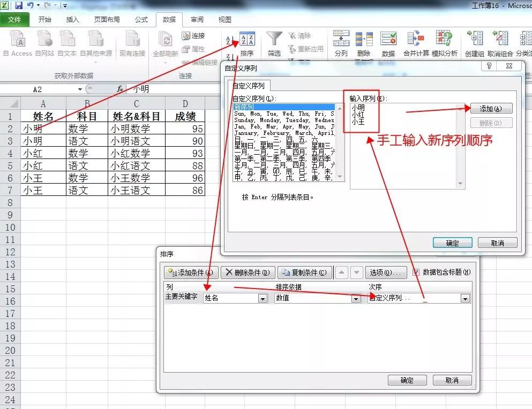This screenshot has height=409, width=532.
Task: Click the 删除重复项 icon in ribbon
Action: [x=364, y=41]
